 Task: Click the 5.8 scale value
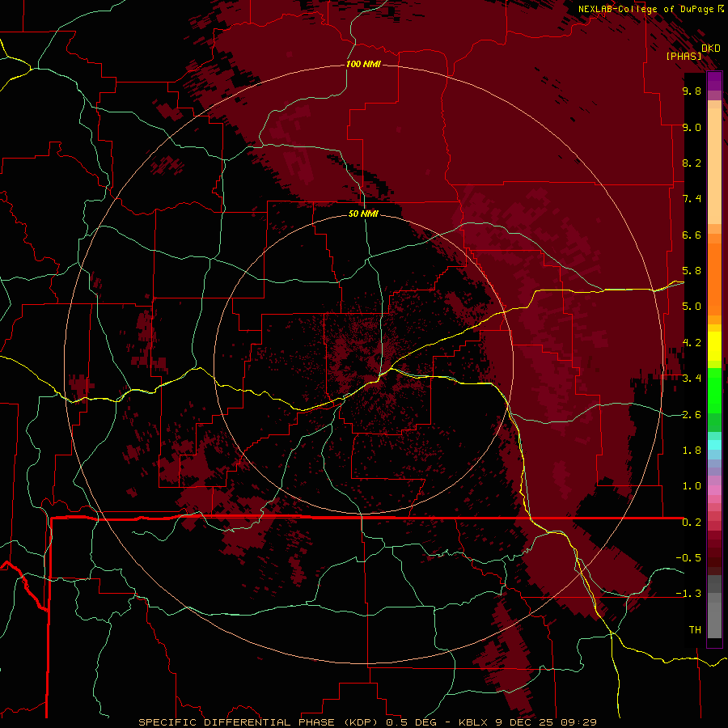coord(692,271)
